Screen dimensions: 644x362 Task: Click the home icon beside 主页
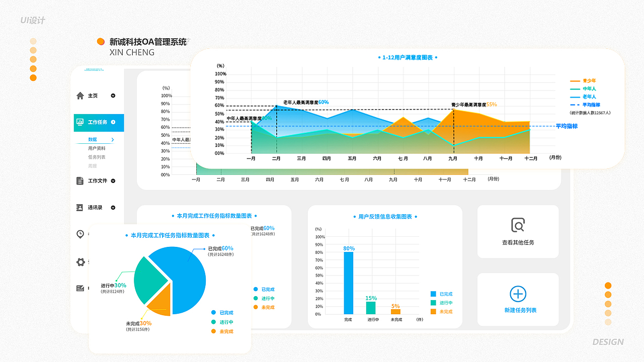coord(80,96)
